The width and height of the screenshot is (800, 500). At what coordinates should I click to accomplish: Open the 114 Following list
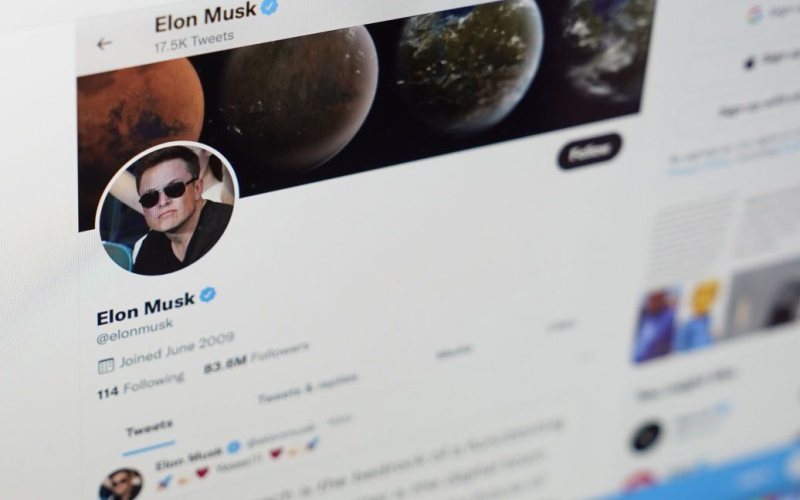(140, 386)
